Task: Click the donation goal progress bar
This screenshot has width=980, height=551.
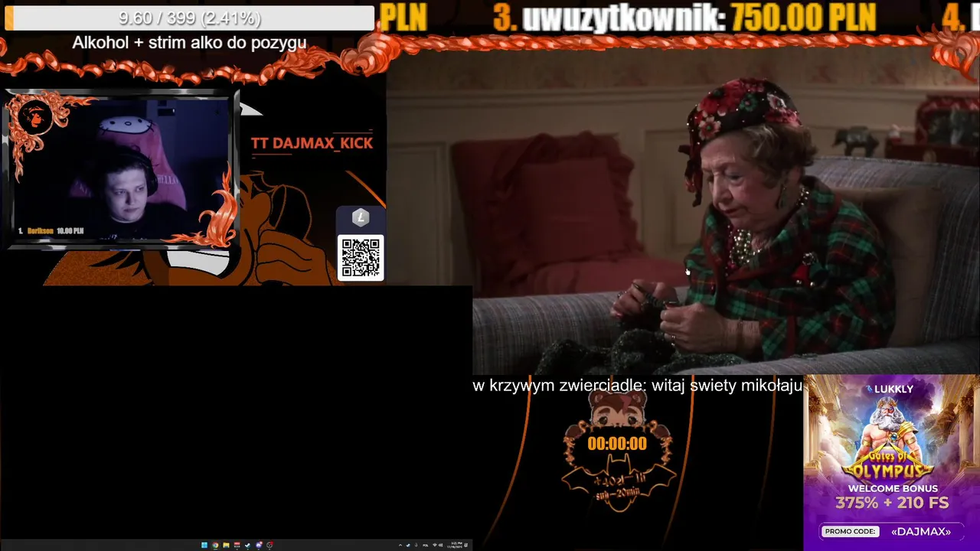Action: click(190, 18)
